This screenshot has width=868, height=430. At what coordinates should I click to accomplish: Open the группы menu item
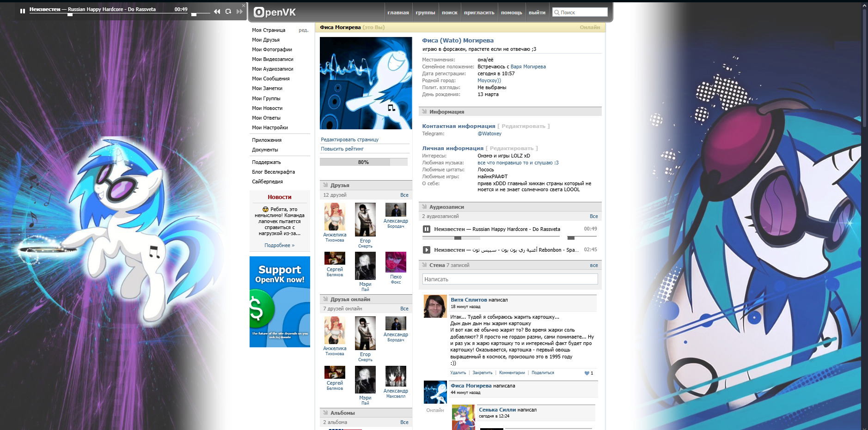click(425, 12)
